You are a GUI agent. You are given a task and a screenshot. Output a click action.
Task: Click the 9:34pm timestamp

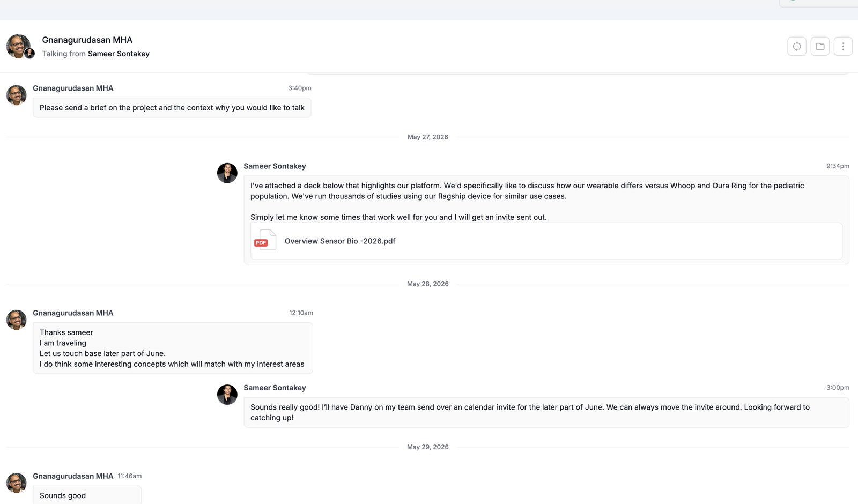click(x=838, y=166)
